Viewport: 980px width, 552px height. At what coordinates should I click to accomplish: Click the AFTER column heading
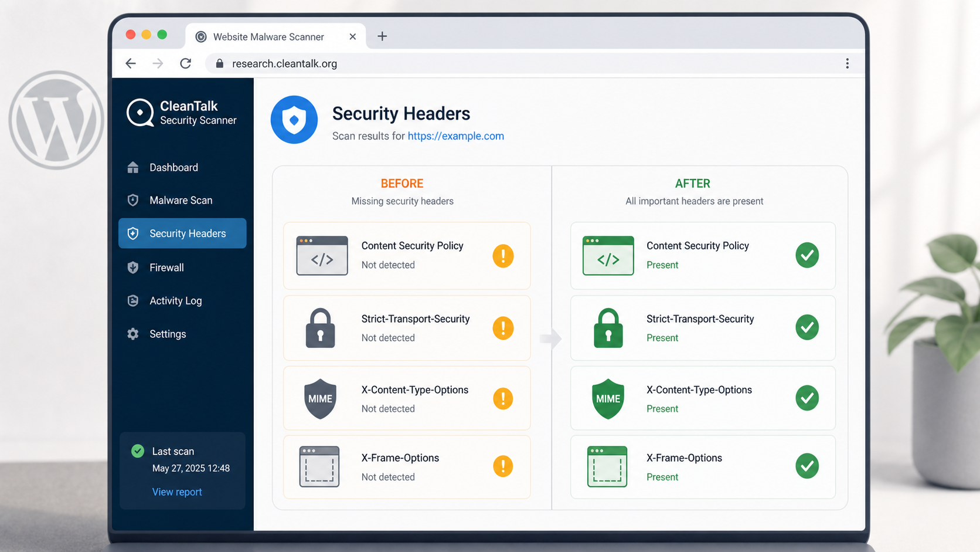[x=693, y=184]
